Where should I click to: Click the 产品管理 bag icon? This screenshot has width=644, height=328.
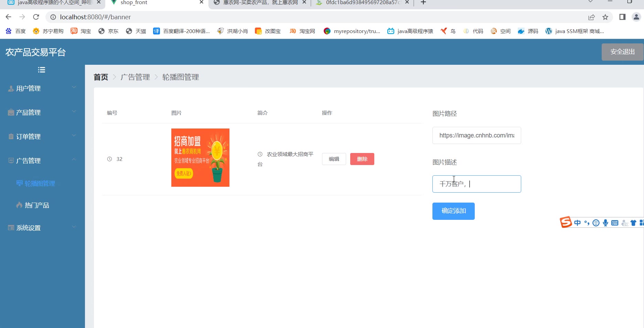[11, 113]
